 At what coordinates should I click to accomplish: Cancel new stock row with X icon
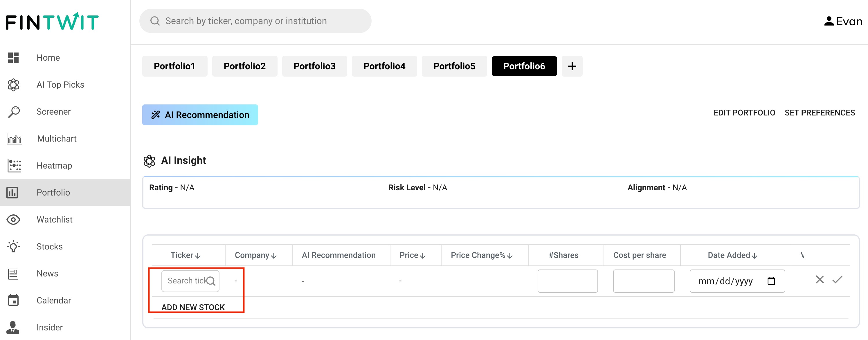820,280
